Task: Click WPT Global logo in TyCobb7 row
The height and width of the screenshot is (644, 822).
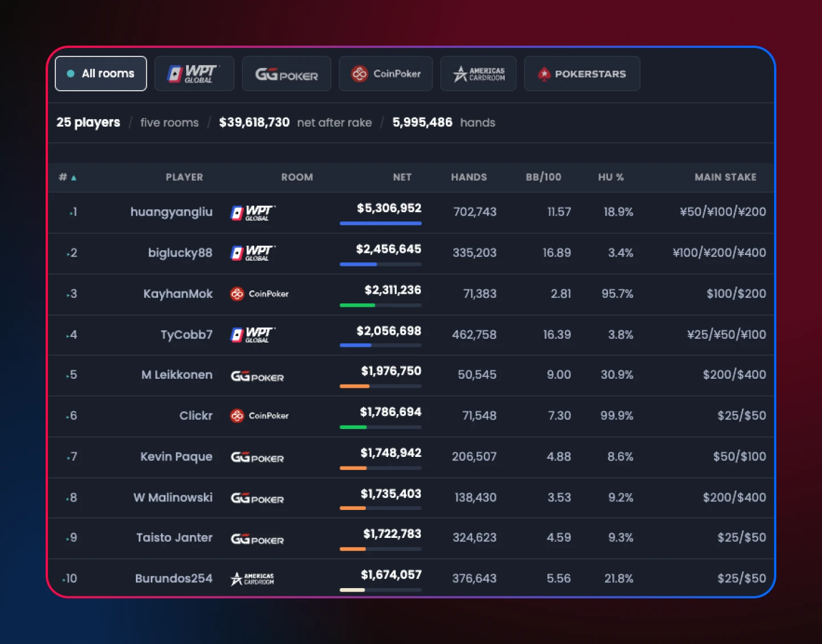Action: click(253, 335)
